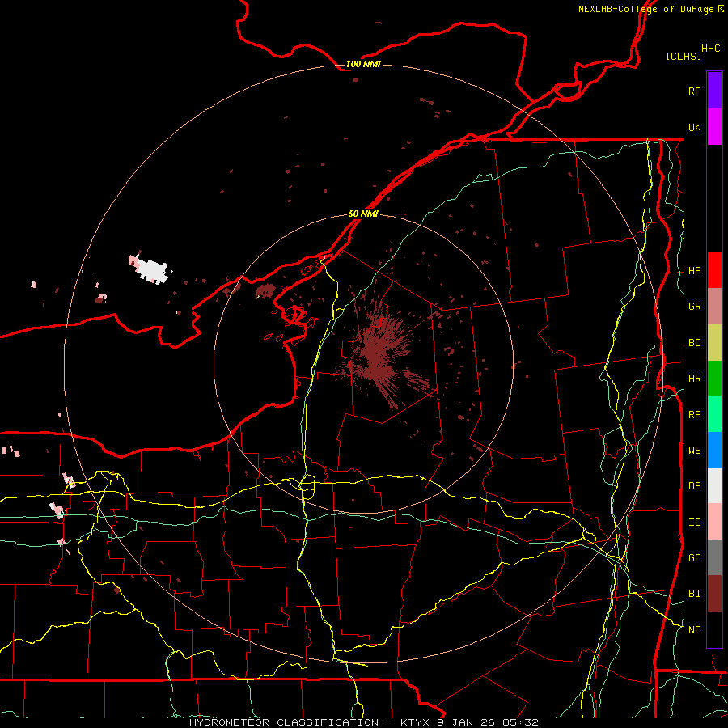
Task: Click the "IC" legend label
Action: click(694, 523)
